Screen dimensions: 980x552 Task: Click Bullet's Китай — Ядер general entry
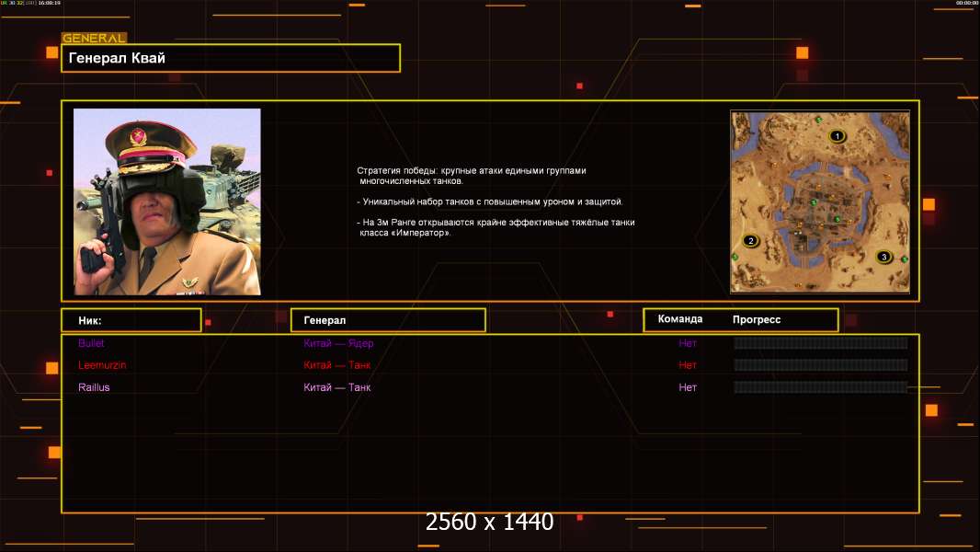[x=338, y=343]
